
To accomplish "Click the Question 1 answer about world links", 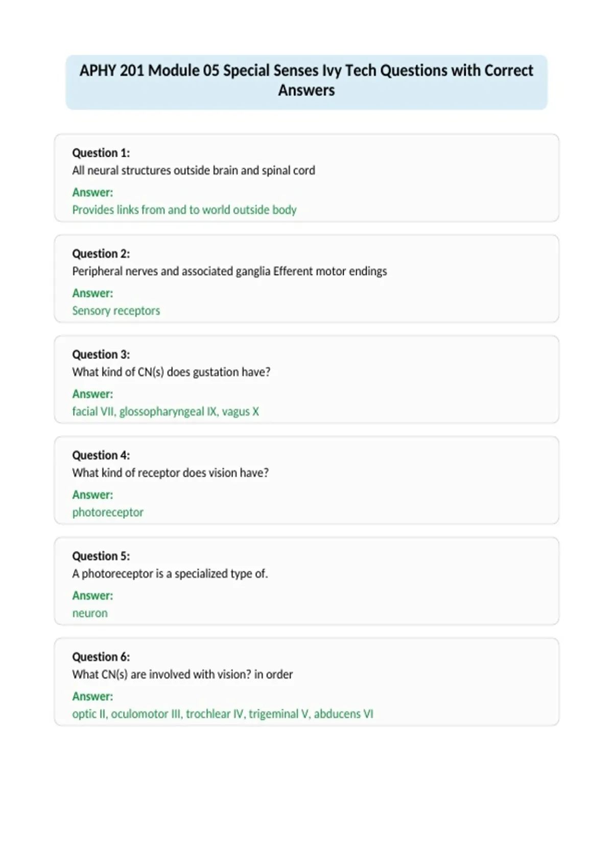I will (x=184, y=210).
